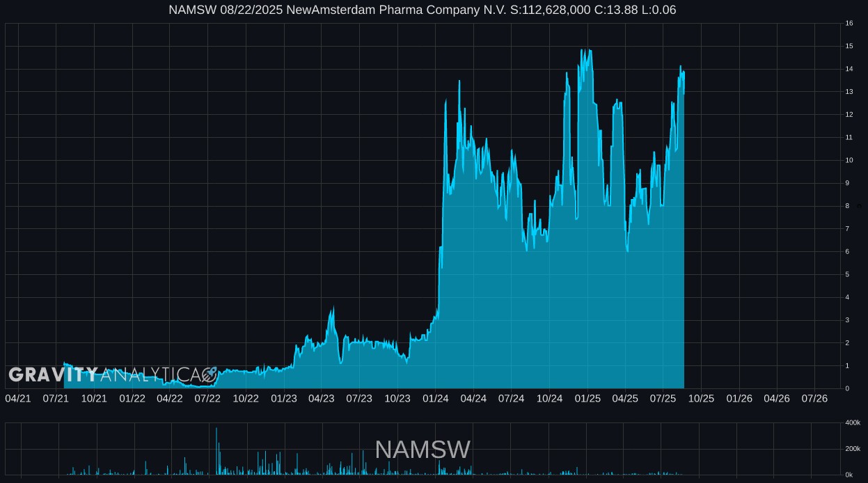Screen dimensions: 868x483
Task: Click price axis label 4
Action: (x=847, y=297)
